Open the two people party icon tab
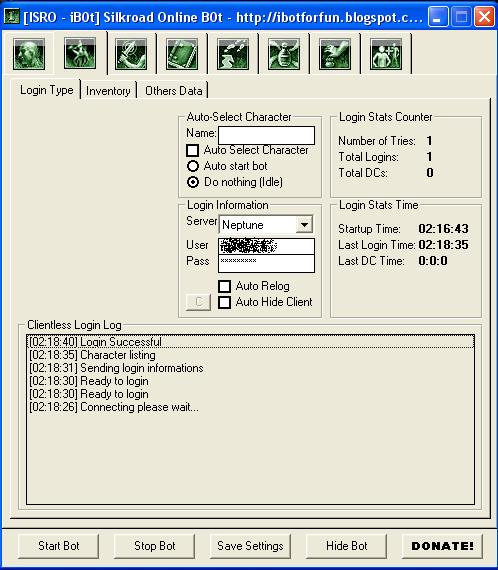 tap(386, 54)
